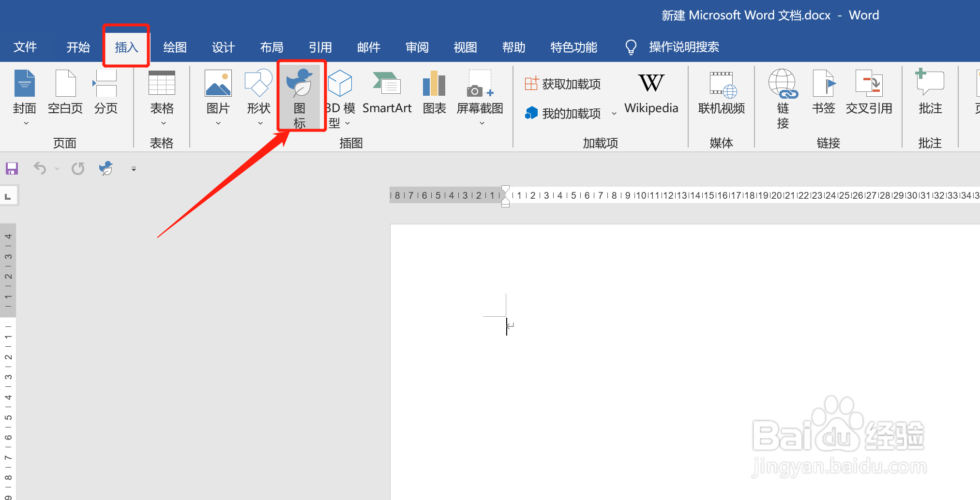This screenshot has height=500, width=980.
Task: Click 获取加载项 (Get Add-ins)
Action: click(563, 83)
